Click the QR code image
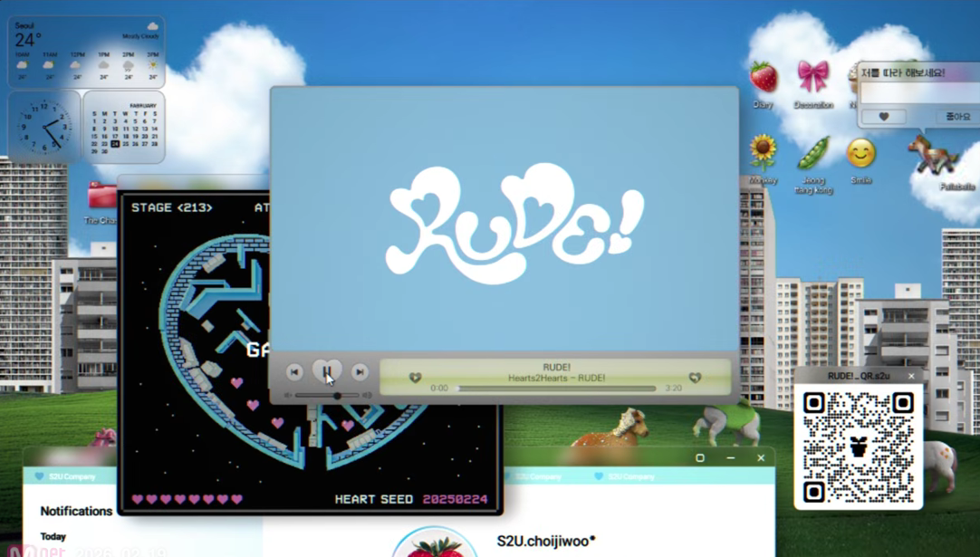This screenshot has width=980, height=557. point(858,447)
